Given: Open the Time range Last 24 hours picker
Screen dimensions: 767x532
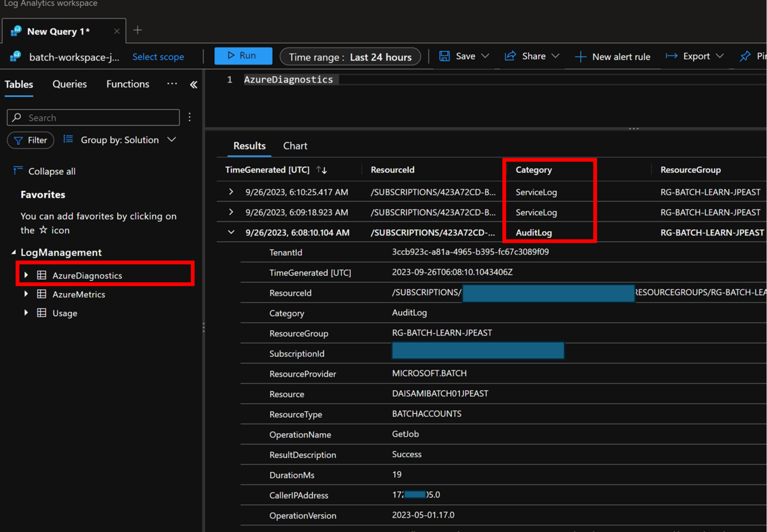Looking at the screenshot, I should pos(350,57).
